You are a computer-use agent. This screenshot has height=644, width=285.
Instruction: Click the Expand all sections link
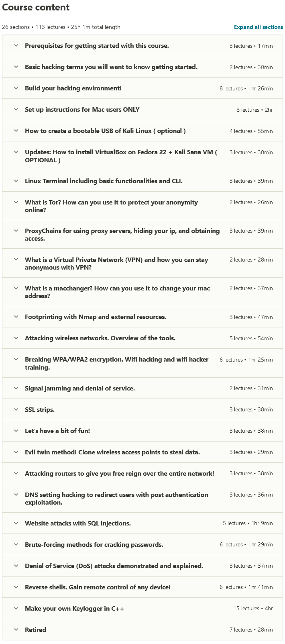(259, 27)
